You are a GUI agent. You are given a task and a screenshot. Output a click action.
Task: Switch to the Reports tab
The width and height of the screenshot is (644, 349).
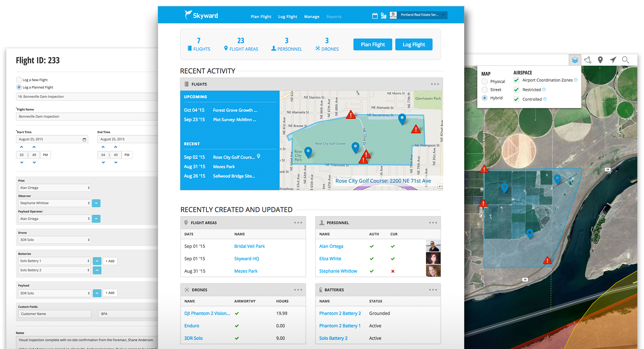334,17
